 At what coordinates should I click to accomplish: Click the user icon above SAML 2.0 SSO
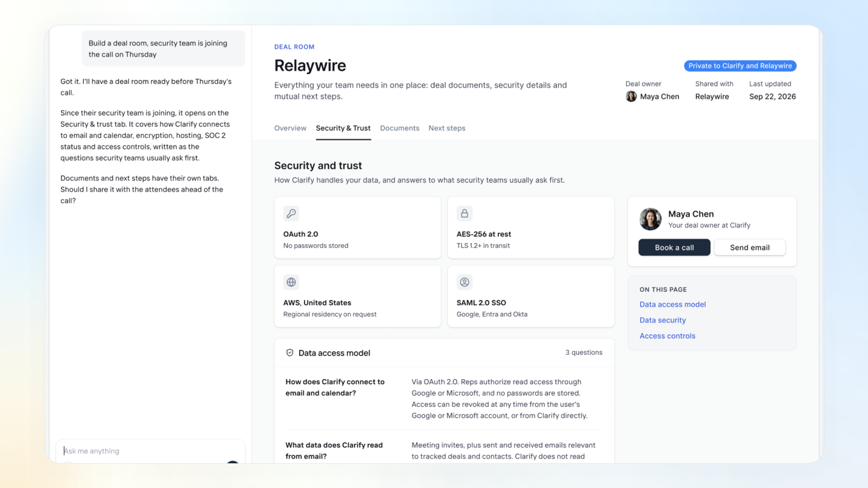[x=464, y=282]
